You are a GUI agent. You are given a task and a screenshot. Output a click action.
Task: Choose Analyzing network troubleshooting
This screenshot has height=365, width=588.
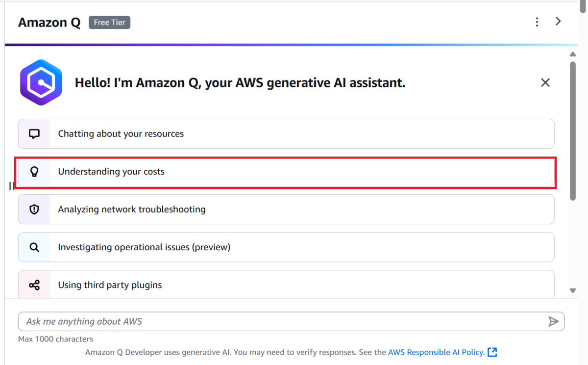[286, 209]
